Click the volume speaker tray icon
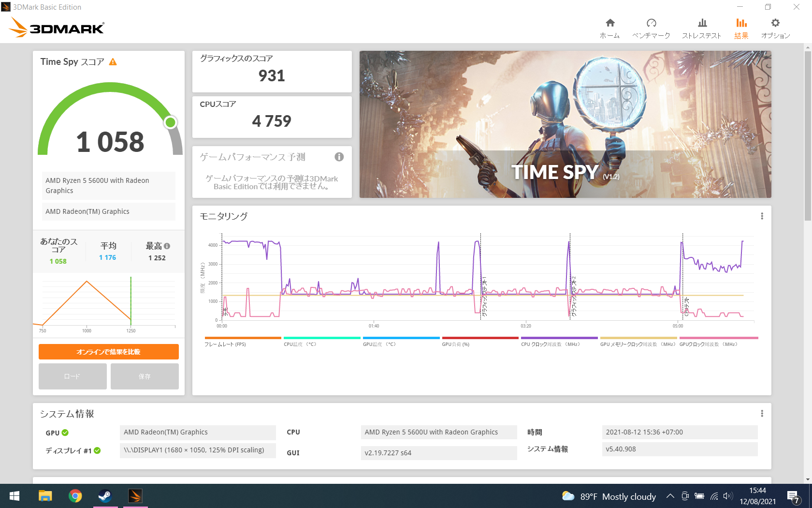This screenshot has height=508, width=812. point(727,496)
